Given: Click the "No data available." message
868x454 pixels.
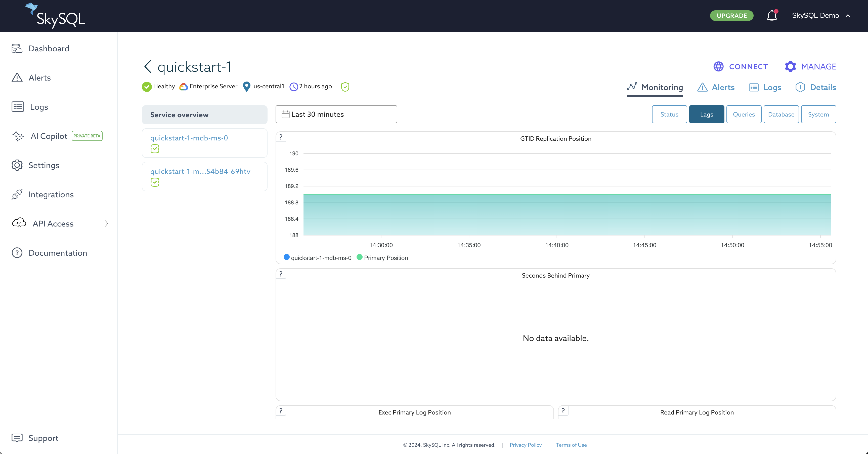Looking at the screenshot, I should pos(556,338).
